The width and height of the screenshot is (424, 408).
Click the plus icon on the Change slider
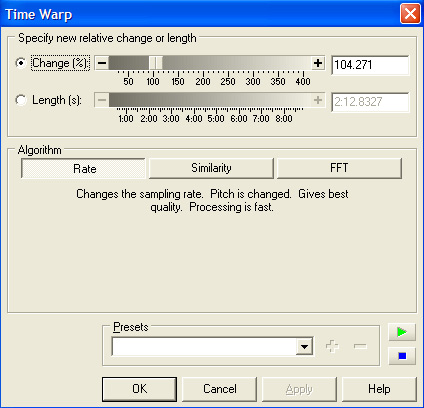click(318, 63)
